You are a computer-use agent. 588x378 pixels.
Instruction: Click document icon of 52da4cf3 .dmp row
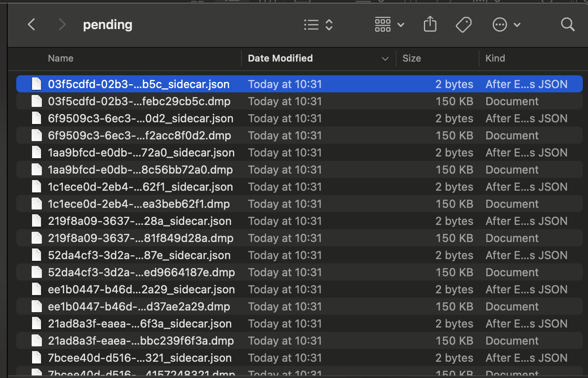[37, 272]
